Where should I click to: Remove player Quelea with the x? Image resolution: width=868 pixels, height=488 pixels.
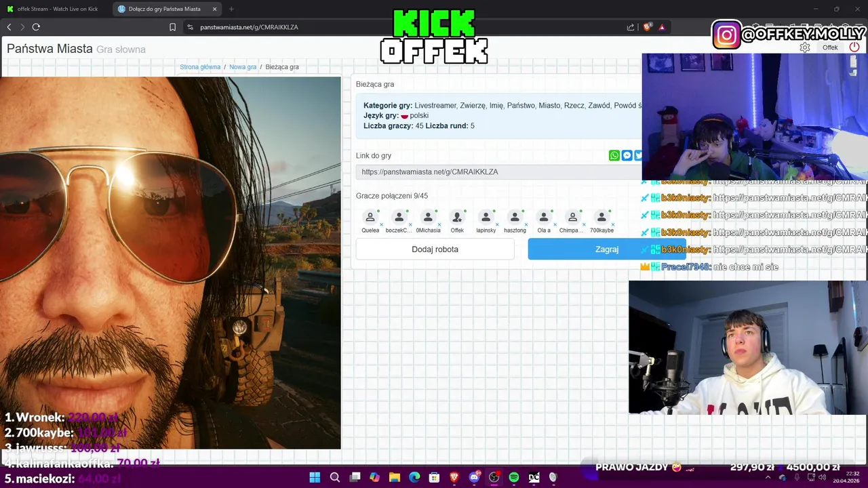click(381, 224)
